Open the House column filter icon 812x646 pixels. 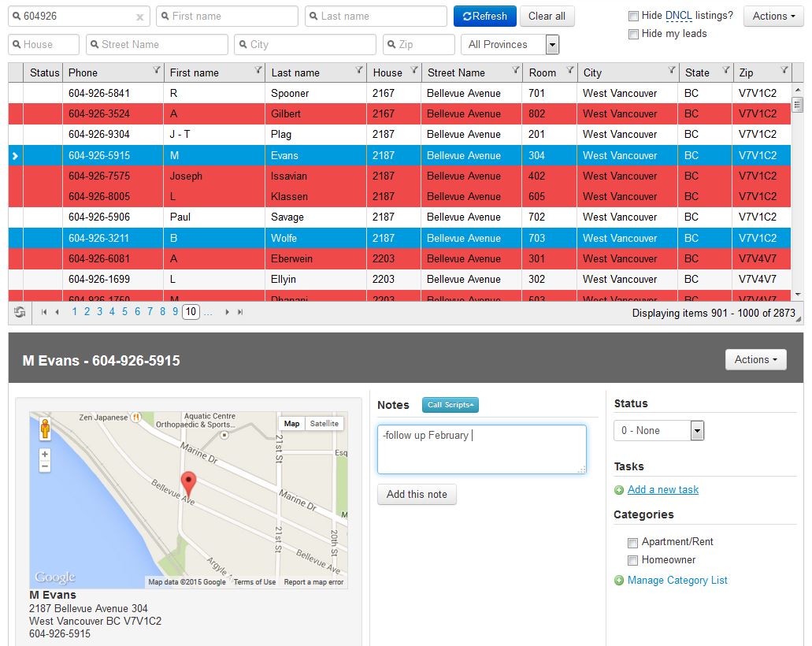point(413,70)
